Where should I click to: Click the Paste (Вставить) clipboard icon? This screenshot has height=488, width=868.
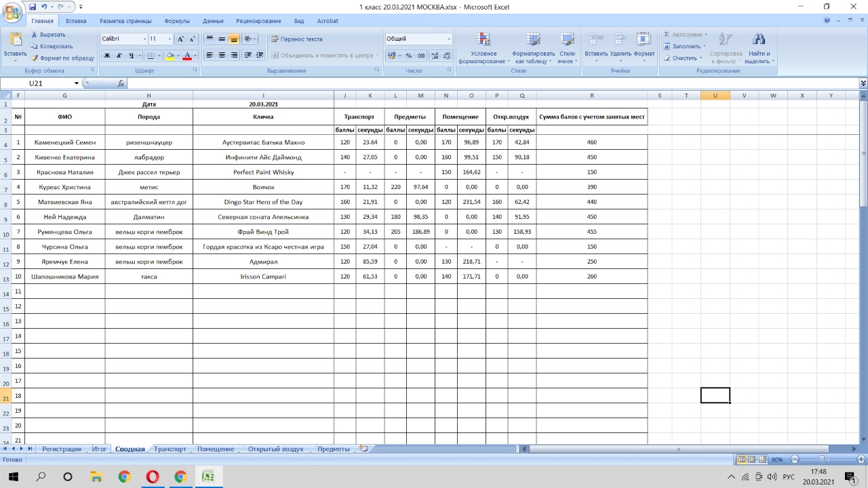(15, 40)
